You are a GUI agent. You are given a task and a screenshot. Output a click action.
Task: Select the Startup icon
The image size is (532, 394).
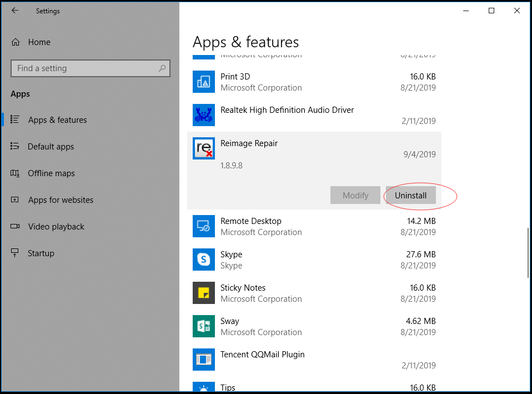coord(14,253)
